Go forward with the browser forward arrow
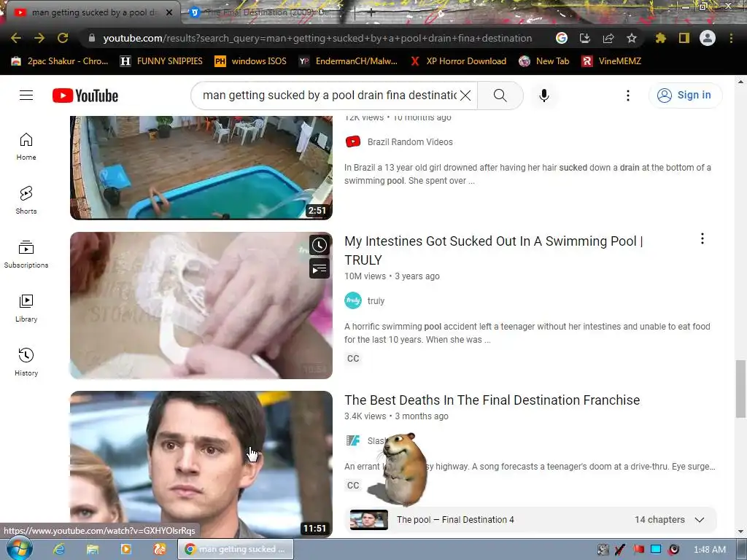The width and height of the screenshot is (747, 560). 39,38
